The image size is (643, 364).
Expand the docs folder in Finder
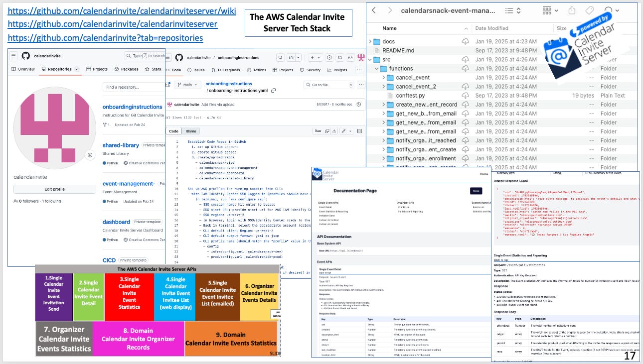click(x=370, y=41)
